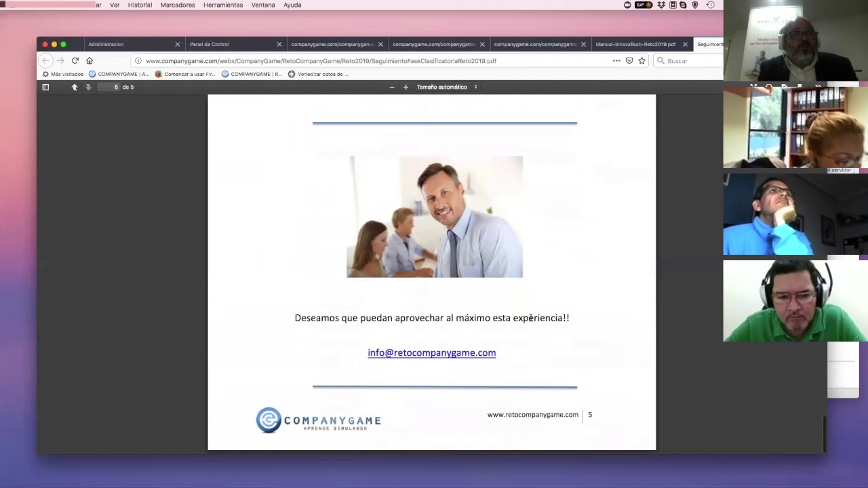Click the Zoom camera menu bar icon
Viewport: 868px width, 488px height.
point(627,5)
